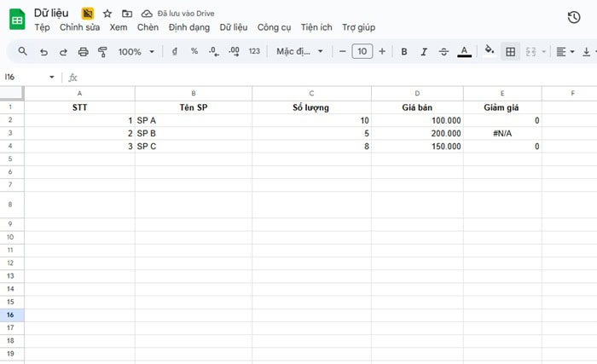Toggle strikethrough formatting
The height and width of the screenshot is (364, 597).
(443, 52)
